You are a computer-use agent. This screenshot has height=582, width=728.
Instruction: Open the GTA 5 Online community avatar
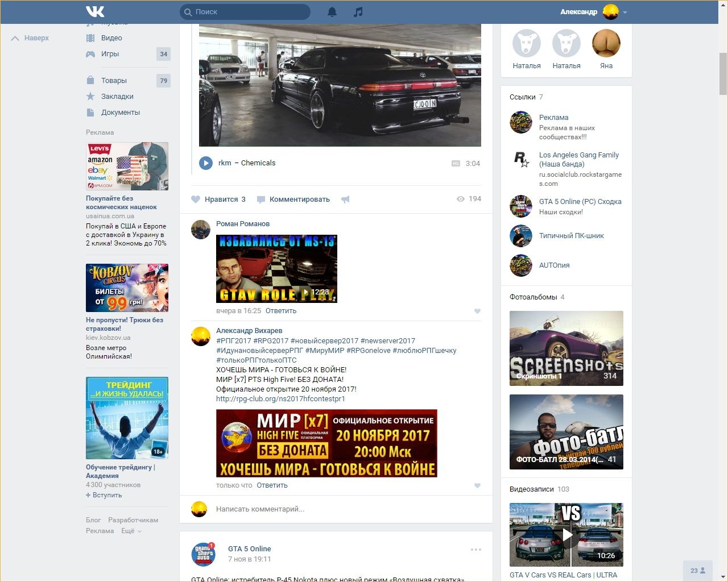(204, 554)
